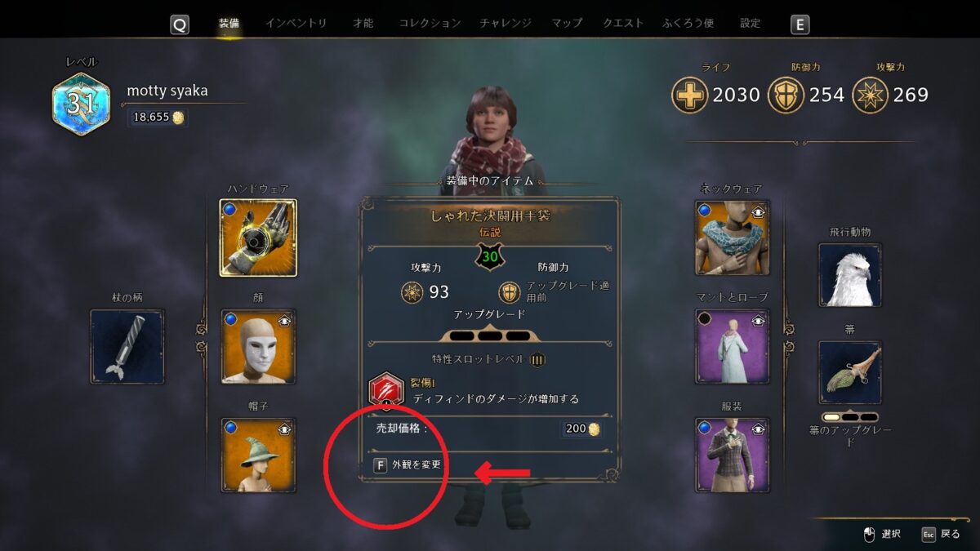Click the broom upgrade progress bar
The height and width of the screenshot is (551, 980).
850,416
